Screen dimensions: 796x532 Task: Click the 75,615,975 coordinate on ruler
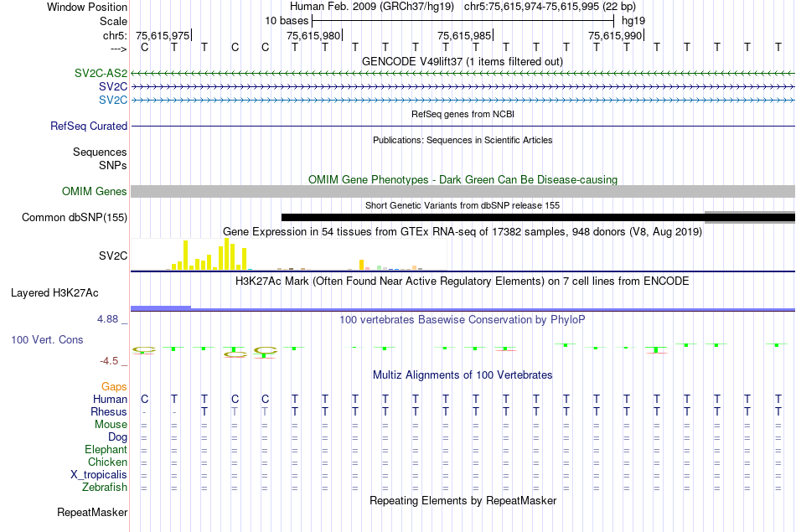click(x=163, y=35)
